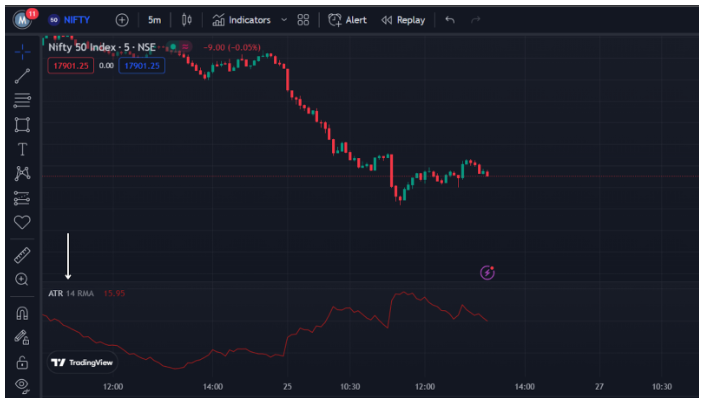Click the zoom in magnifier tool
The image size is (704, 404).
click(22, 280)
